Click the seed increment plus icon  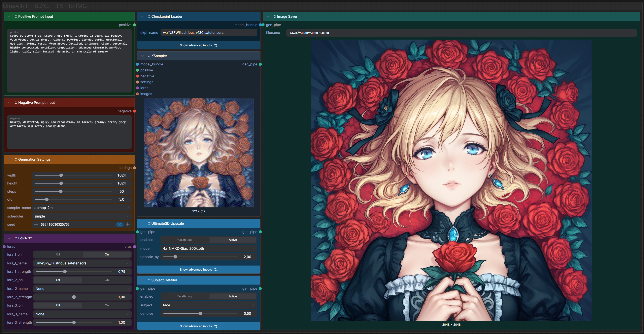[128, 224]
